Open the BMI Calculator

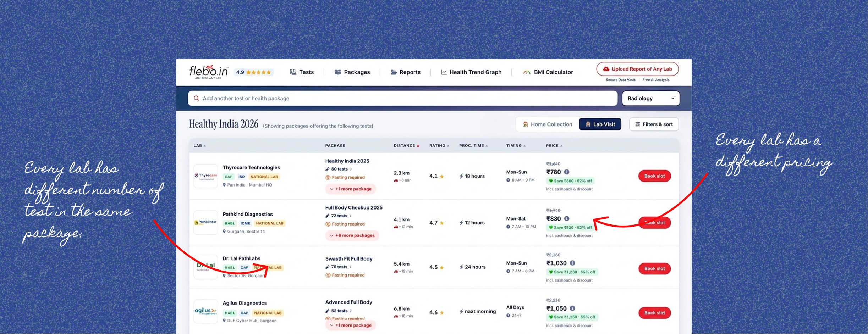coord(548,72)
